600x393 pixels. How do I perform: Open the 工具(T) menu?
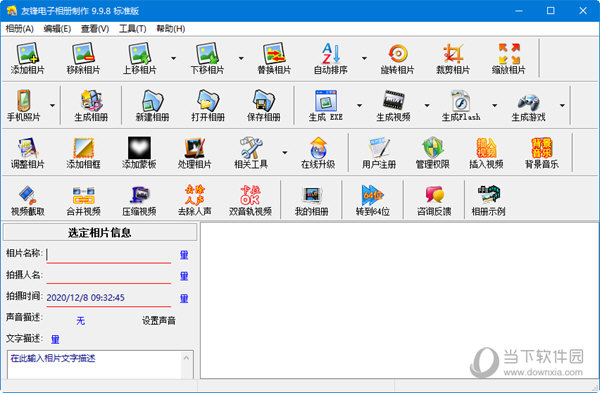point(133,29)
